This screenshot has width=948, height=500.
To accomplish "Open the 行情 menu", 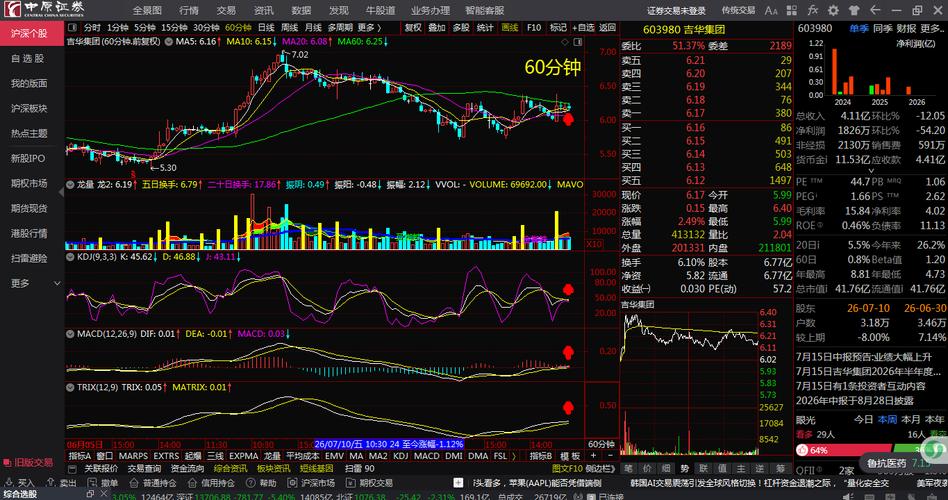I will 189,10.
